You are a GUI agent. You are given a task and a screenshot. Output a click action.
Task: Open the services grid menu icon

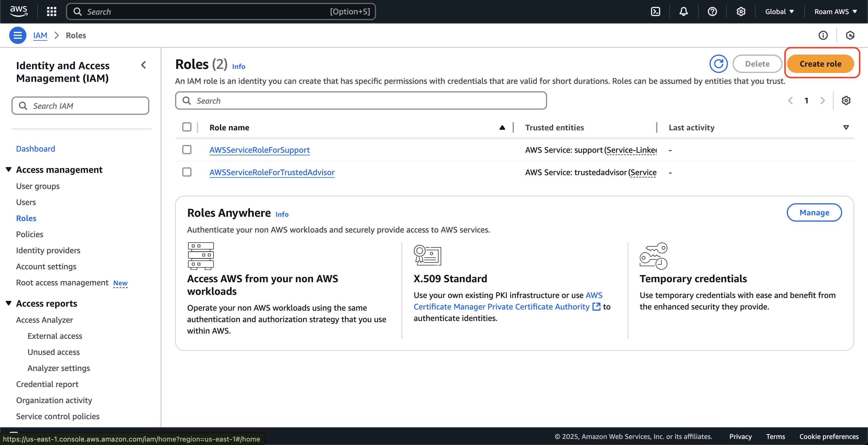pos(52,11)
